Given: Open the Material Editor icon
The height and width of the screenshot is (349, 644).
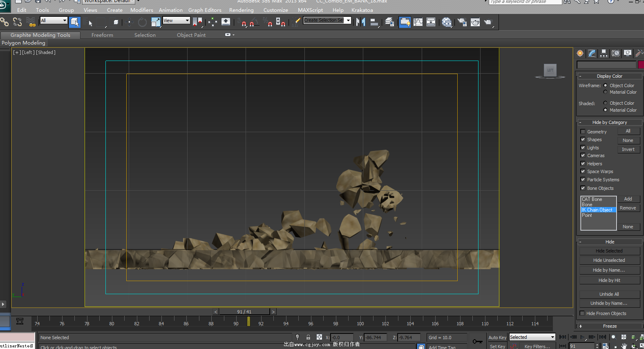Looking at the screenshot, I should tap(447, 22).
